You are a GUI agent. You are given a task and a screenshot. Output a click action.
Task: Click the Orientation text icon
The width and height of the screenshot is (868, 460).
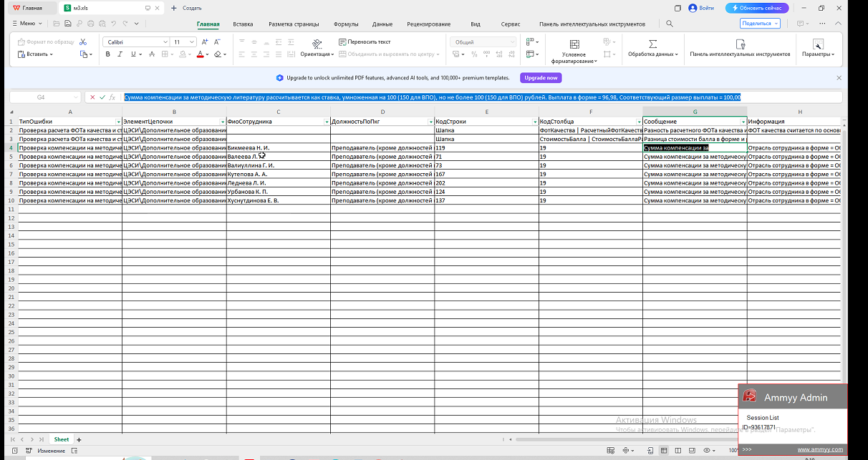coord(317,44)
